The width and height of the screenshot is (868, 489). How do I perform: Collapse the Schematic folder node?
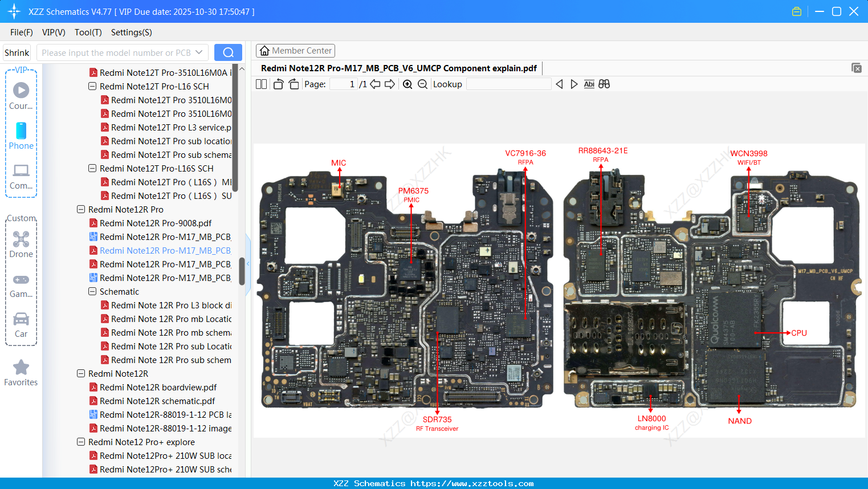(92, 291)
